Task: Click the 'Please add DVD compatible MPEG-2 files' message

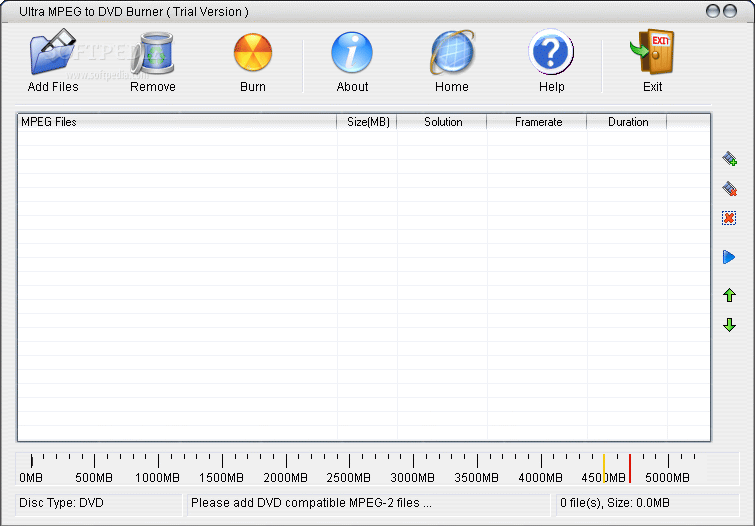Action: coord(311,503)
